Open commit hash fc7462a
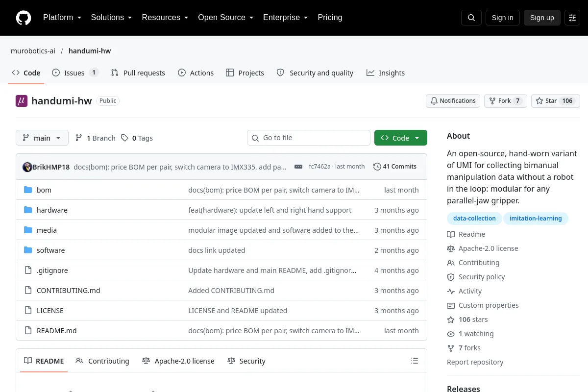This screenshot has width=588, height=392. 319,167
